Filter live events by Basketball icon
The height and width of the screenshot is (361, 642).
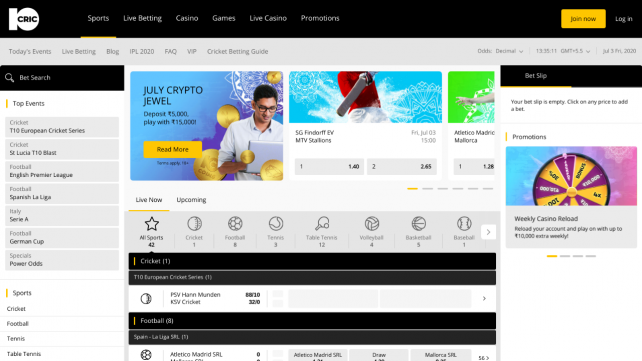418,224
